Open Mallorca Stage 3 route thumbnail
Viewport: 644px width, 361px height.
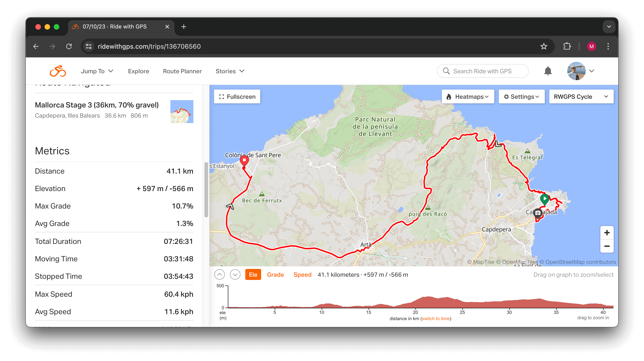182,112
